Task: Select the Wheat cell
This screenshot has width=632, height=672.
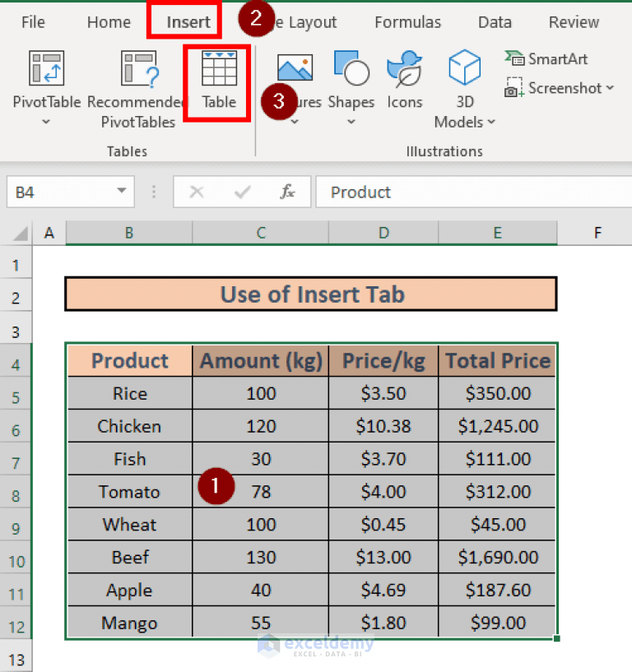Action: (x=130, y=525)
